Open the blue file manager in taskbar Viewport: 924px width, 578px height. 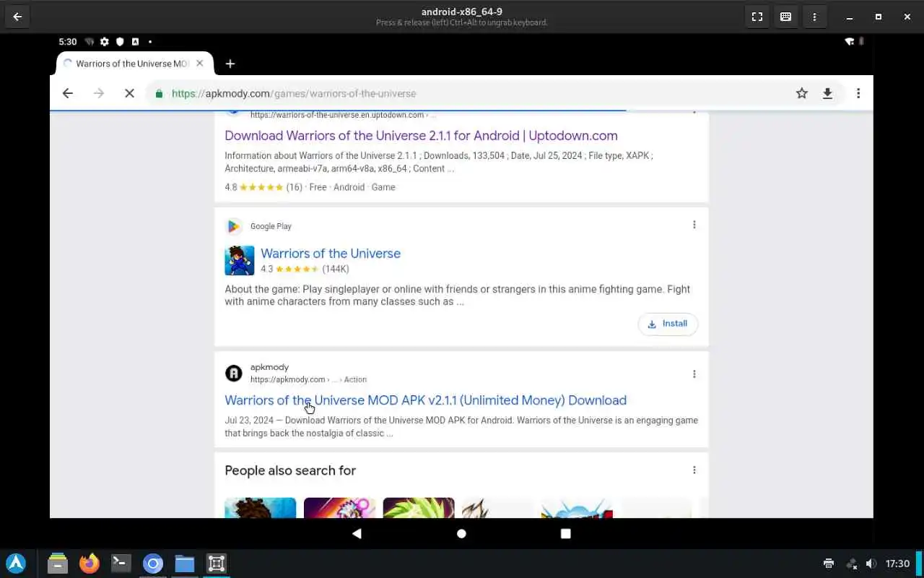pos(184,564)
